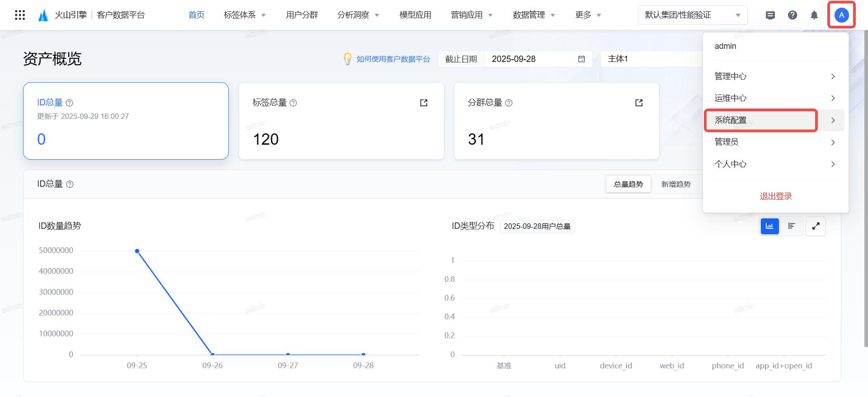Open the help question mark icon
Image resolution: width=868 pixels, height=397 pixels.
tap(792, 15)
